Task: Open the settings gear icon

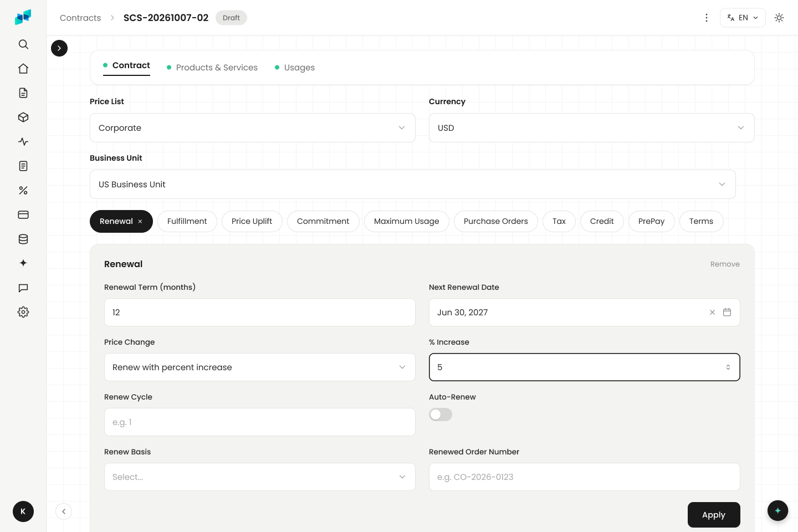Action: tap(23, 312)
